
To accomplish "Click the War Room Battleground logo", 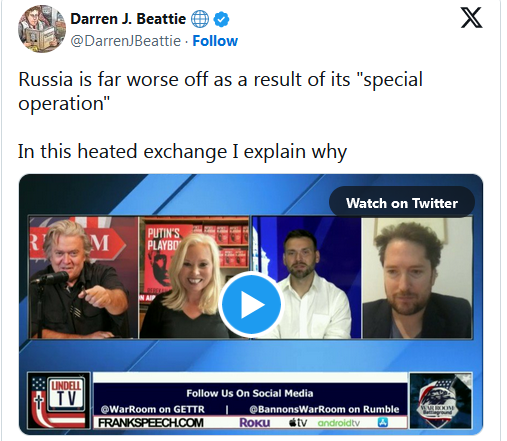I will click(x=441, y=401).
